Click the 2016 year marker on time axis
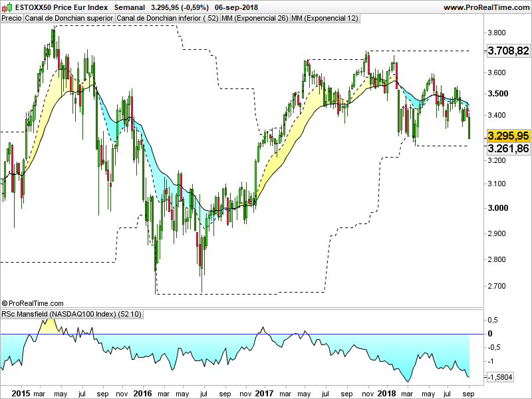The height and width of the screenshot is (399, 532). pos(142,394)
